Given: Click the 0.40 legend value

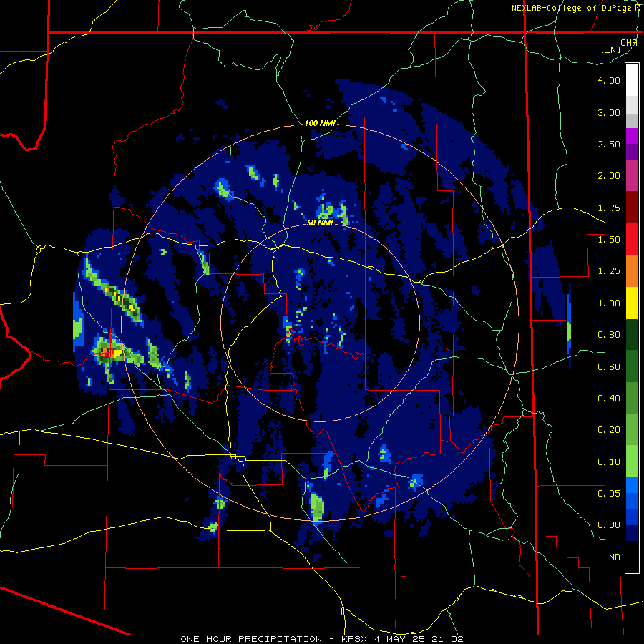Looking at the screenshot, I should (x=609, y=399).
